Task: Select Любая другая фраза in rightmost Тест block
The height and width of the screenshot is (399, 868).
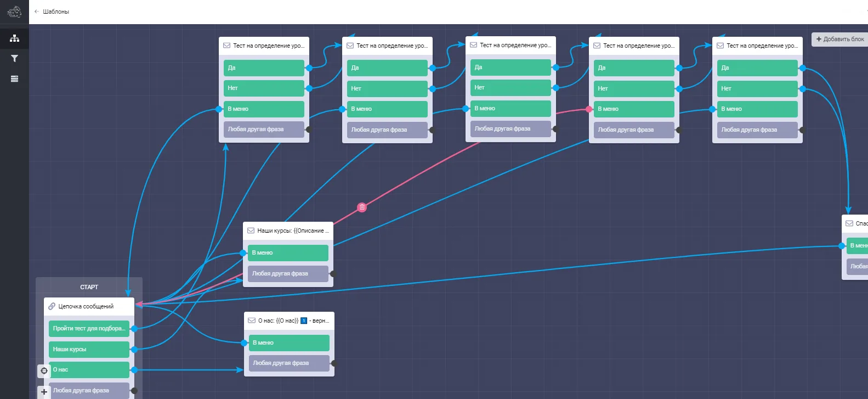Action: click(x=757, y=130)
